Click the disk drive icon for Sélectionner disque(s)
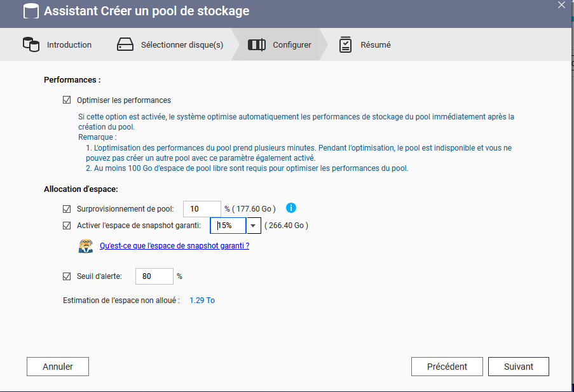Screen dimensions: 574x392 pos(125,45)
